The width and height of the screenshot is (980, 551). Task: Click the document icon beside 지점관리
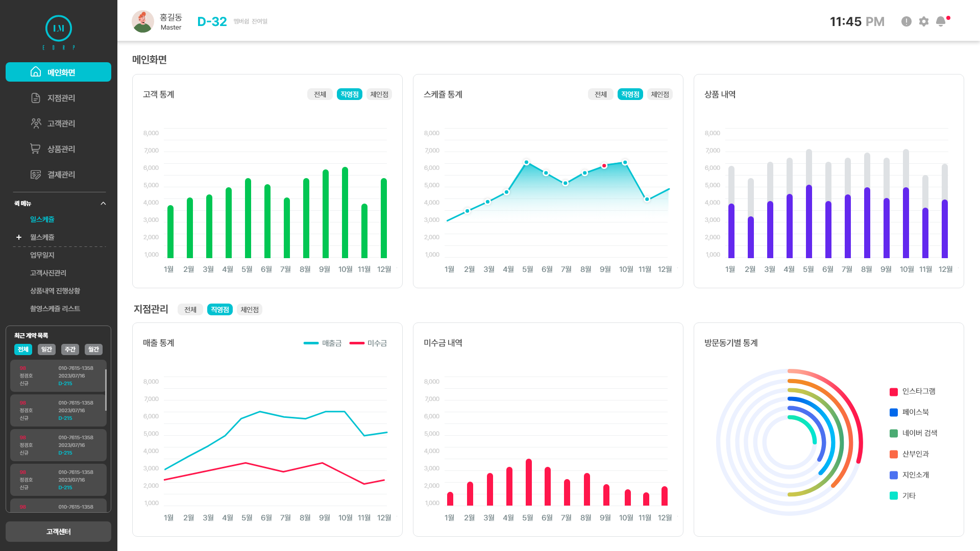[36, 98]
